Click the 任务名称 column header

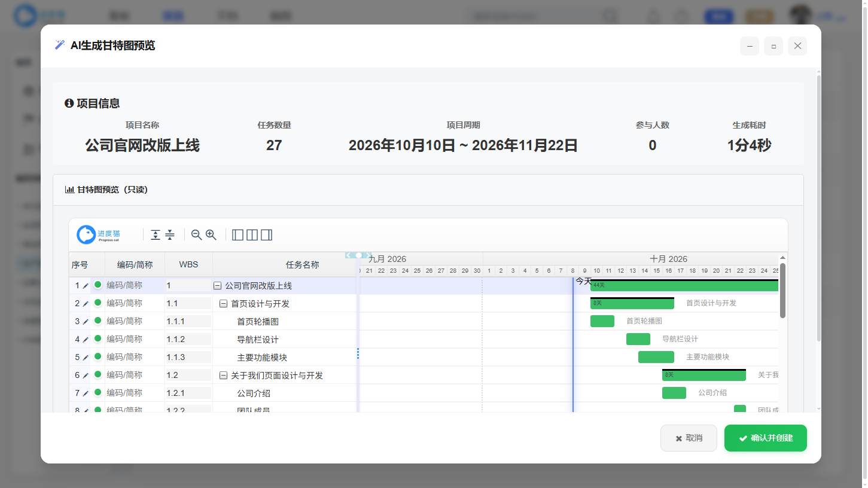pyautogui.click(x=302, y=264)
